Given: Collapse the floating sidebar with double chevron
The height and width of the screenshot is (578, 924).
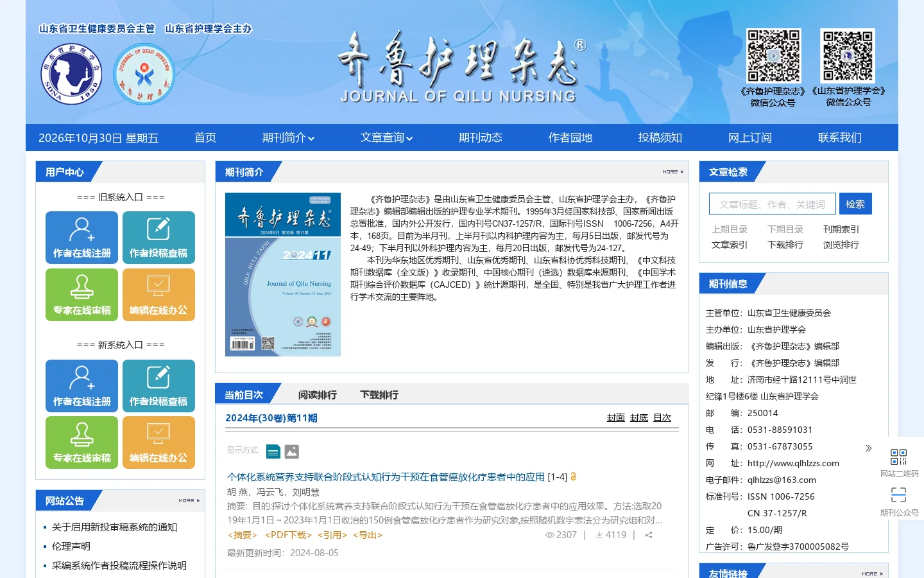Looking at the screenshot, I should (869, 448).
